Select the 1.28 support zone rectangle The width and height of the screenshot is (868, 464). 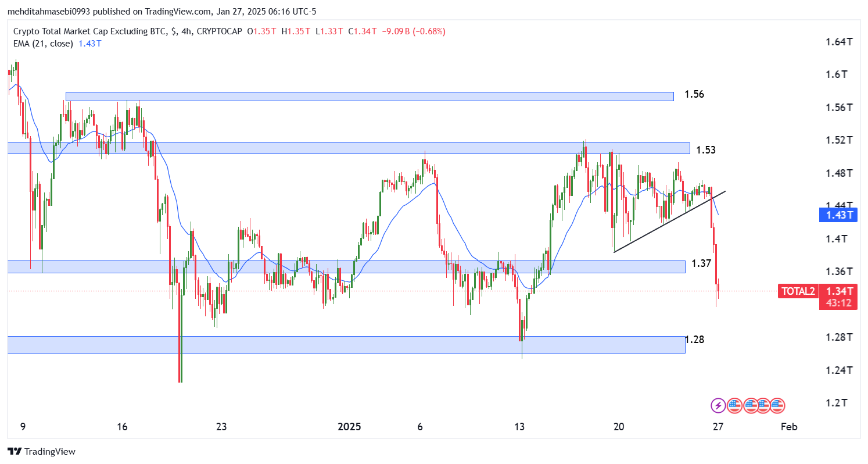pos(346,344)
